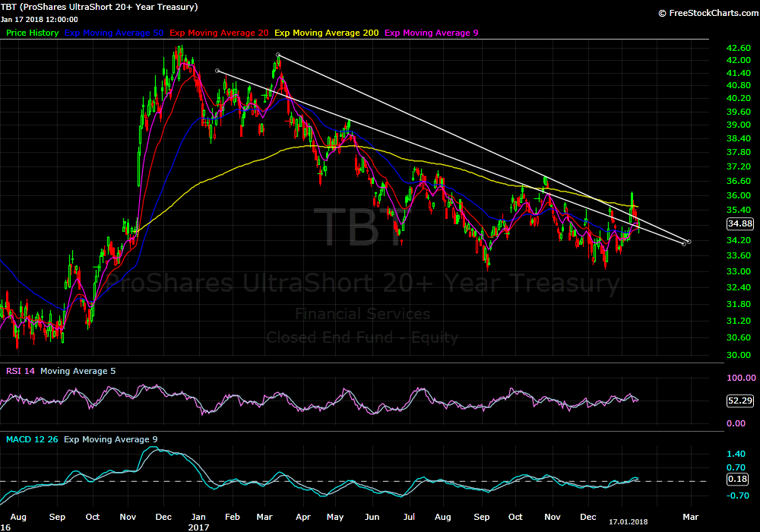Click the Jan 17 2018 12:00:00 timestamp
The image size is (760, 532).
pos(40,20)
